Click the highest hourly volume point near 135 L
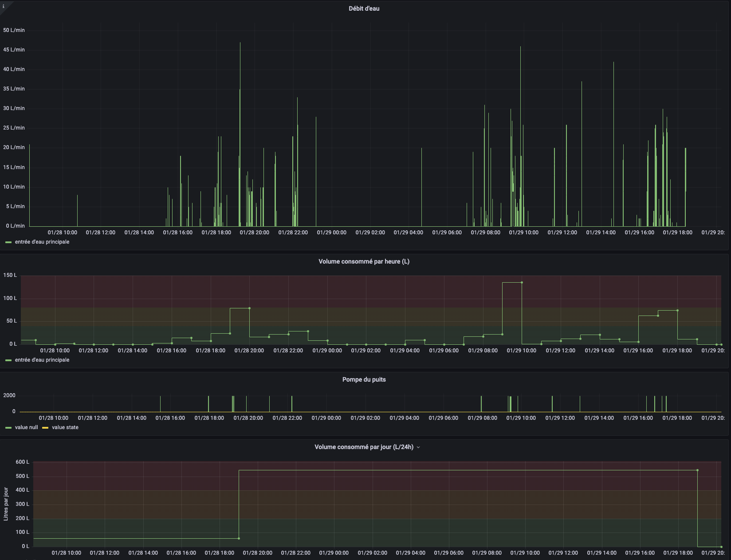This screenshot has height=560, width=731. [522, 282]
